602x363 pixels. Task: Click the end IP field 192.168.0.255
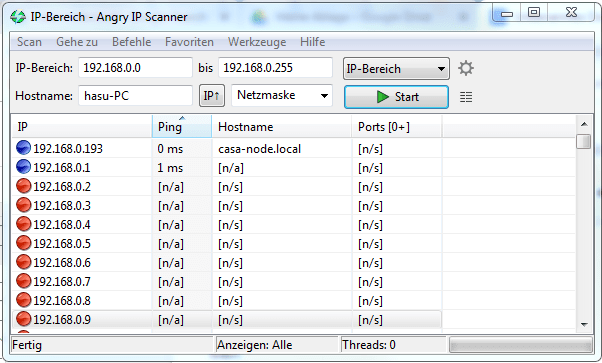pos(275,68)
